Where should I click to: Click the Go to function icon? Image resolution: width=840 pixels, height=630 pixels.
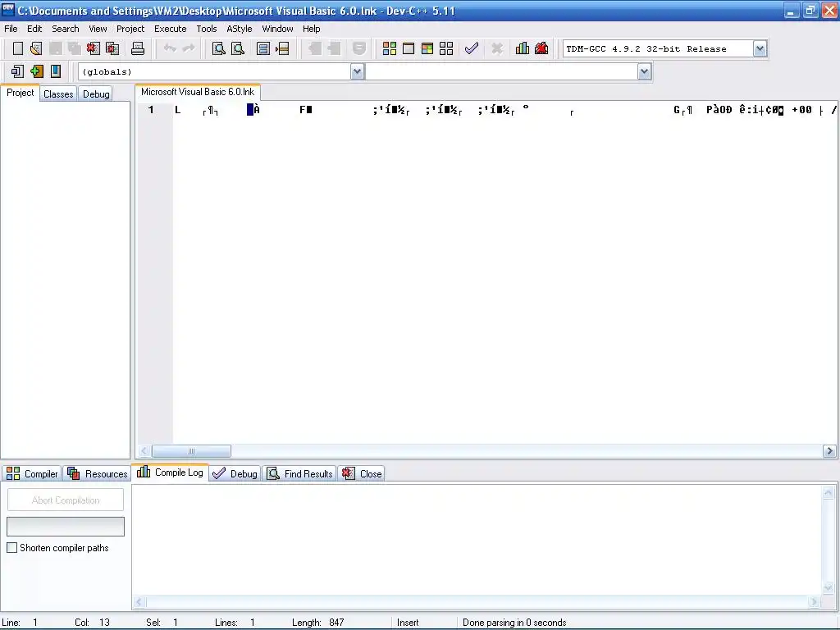(x=263, y=48)
